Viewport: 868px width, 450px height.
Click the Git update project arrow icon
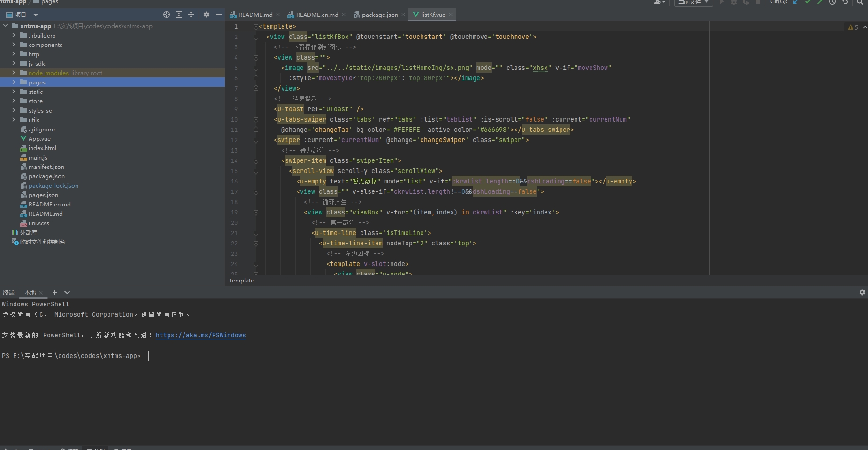[796, 2]
